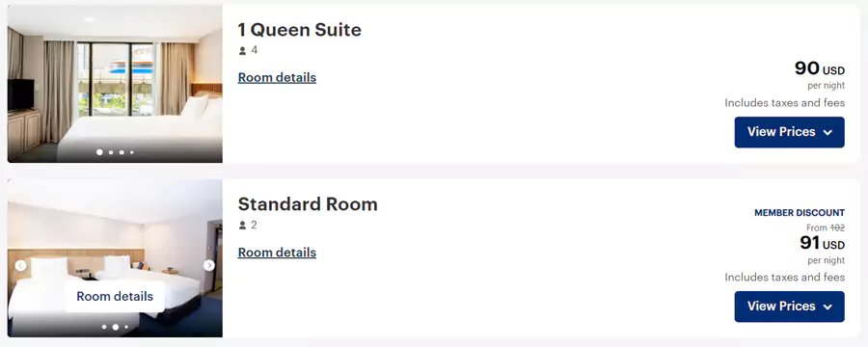Show previous photo of Standard Room
Viewport: 868px width, 347px height.
pos(20,266)
